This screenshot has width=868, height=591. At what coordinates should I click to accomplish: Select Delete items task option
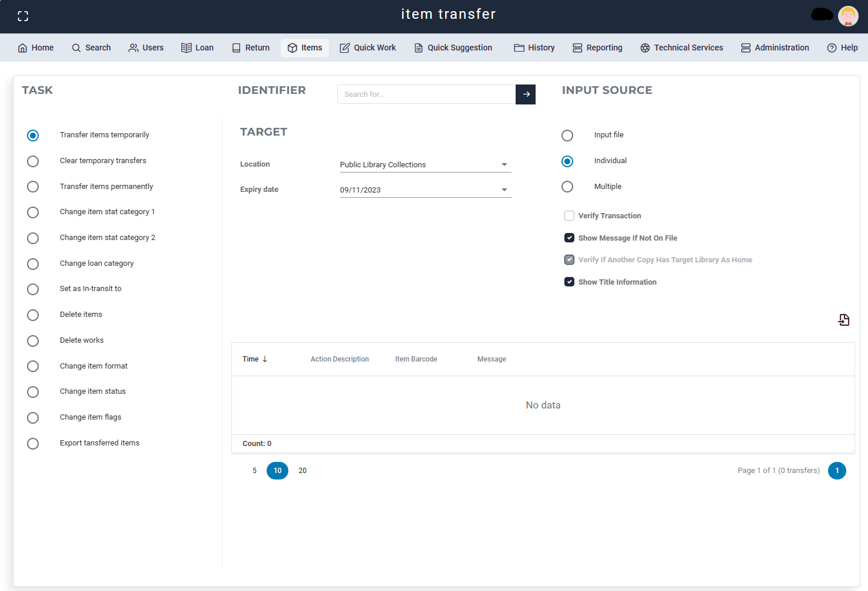point(33,315)
